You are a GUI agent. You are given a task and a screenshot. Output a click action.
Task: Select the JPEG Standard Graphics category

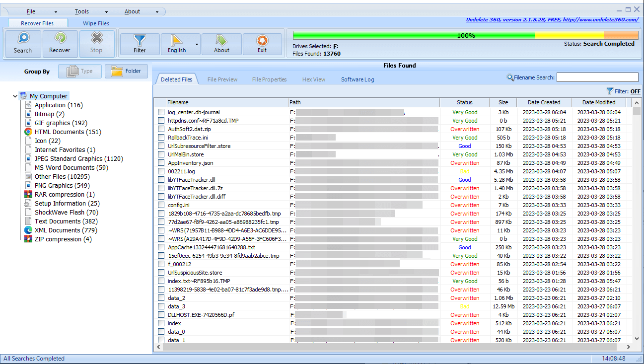point(78,159)
